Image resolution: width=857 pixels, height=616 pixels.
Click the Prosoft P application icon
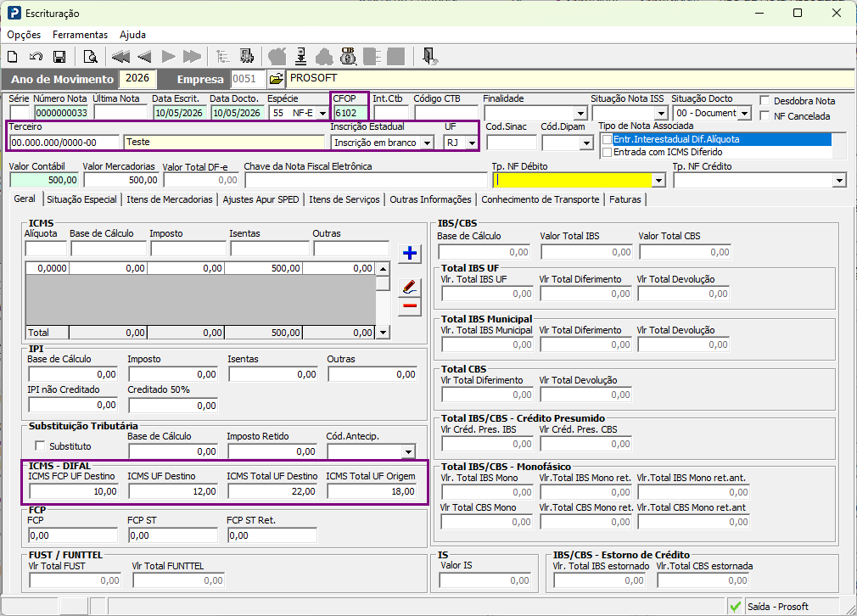14,13
